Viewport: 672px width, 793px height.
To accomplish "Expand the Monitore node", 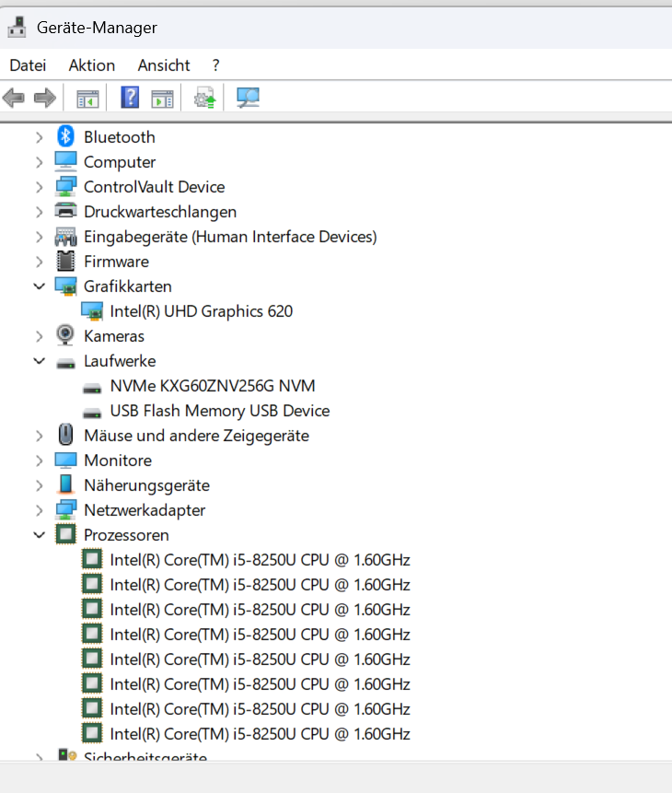I will [40, 461].
